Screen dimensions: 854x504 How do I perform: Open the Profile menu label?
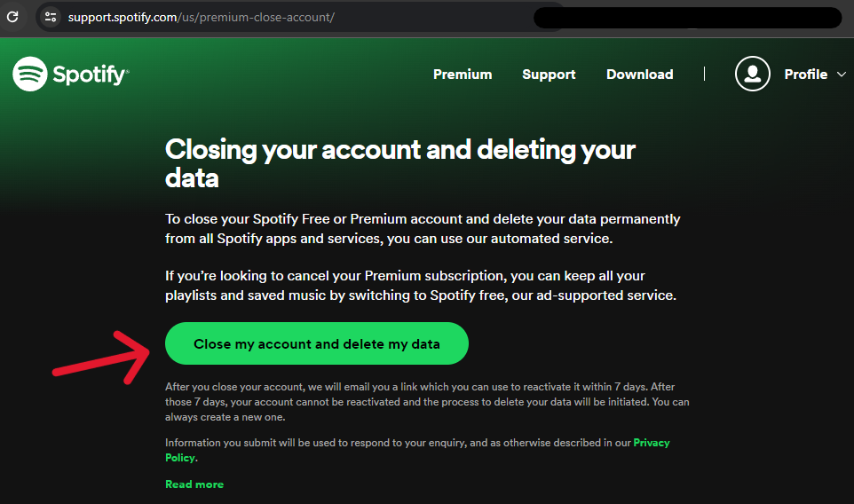point(805,75)
